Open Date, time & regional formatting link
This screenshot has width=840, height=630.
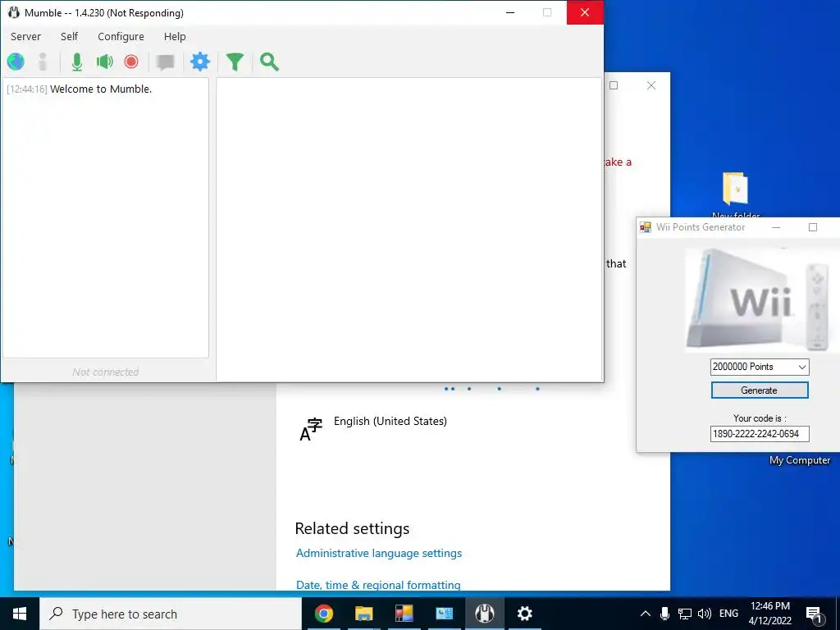click(x=378, y=584)
